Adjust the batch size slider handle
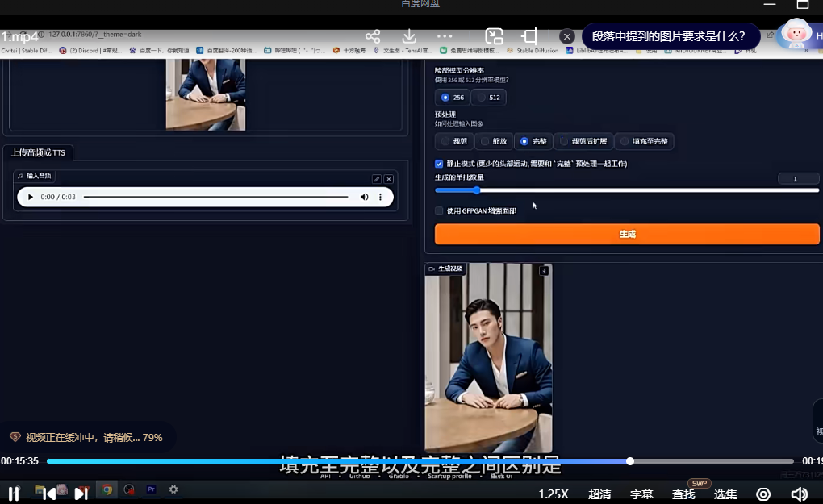The height and width of the screenshot is (504, 823). pos(477,190)
